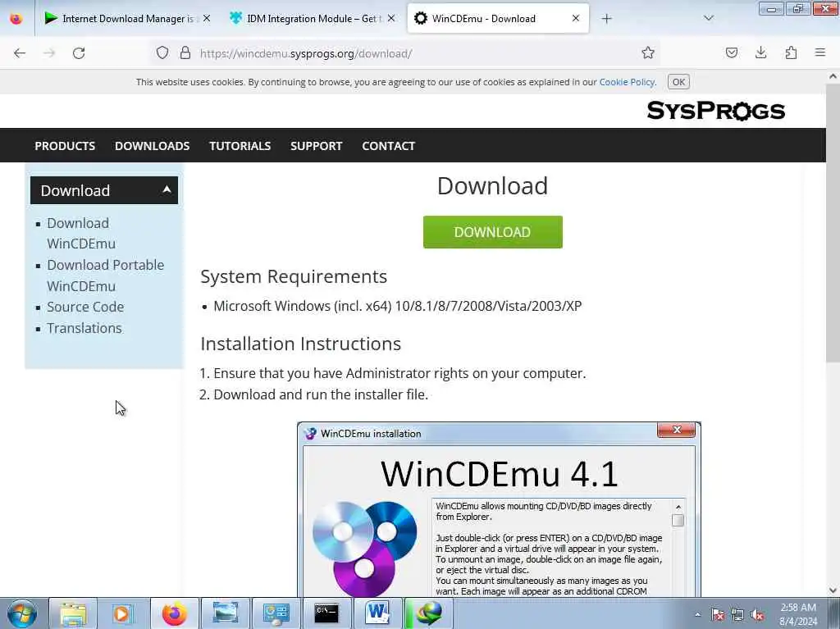Open a new tab
This screenshot has height=629, width=840.
606,19
